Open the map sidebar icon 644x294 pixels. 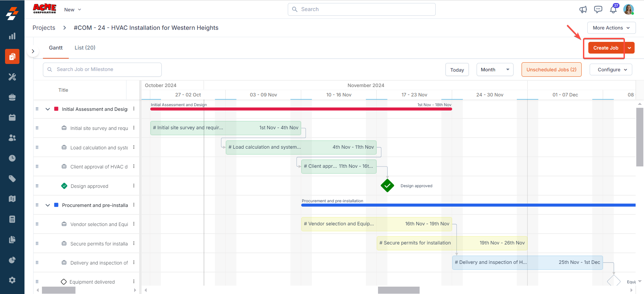[x=12, y=199]
